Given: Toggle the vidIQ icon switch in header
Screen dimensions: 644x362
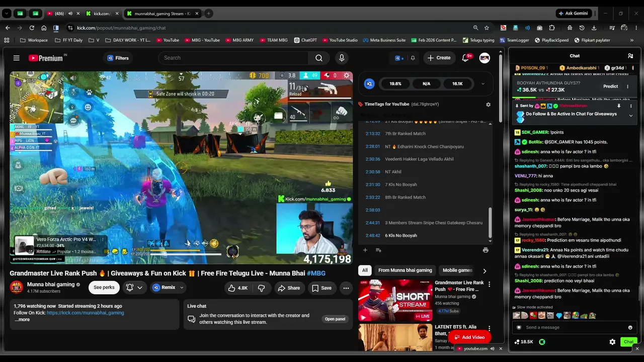Looking at the screenshot, I should pyautogui.click(x=399, y=58).
